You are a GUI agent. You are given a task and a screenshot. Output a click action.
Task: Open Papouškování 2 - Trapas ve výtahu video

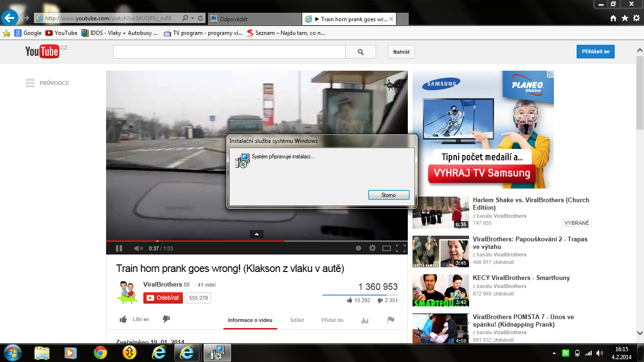[530, 243]
